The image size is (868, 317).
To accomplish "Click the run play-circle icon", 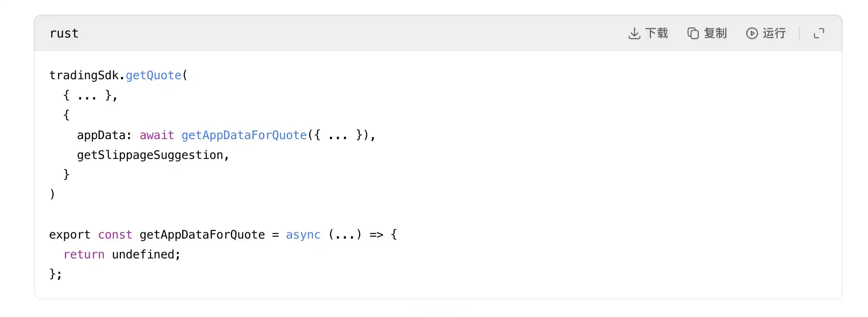I will click(752, 33).
